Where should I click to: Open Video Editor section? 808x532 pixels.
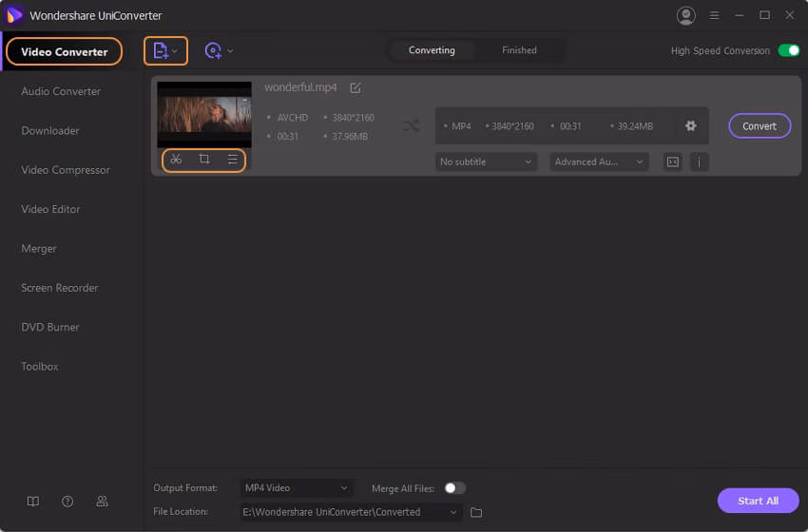[x=50, y=209]
